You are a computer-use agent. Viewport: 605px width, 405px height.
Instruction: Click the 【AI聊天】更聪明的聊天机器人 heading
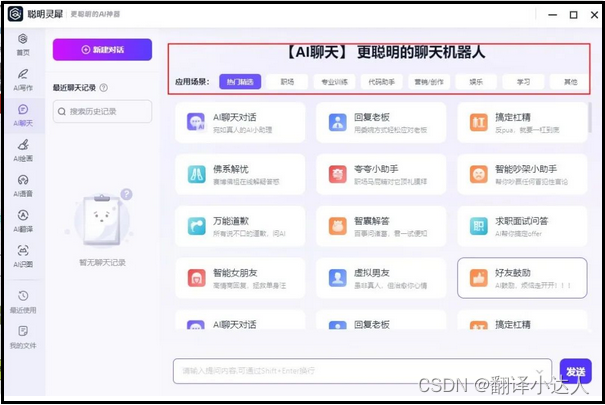pos(385,52)
